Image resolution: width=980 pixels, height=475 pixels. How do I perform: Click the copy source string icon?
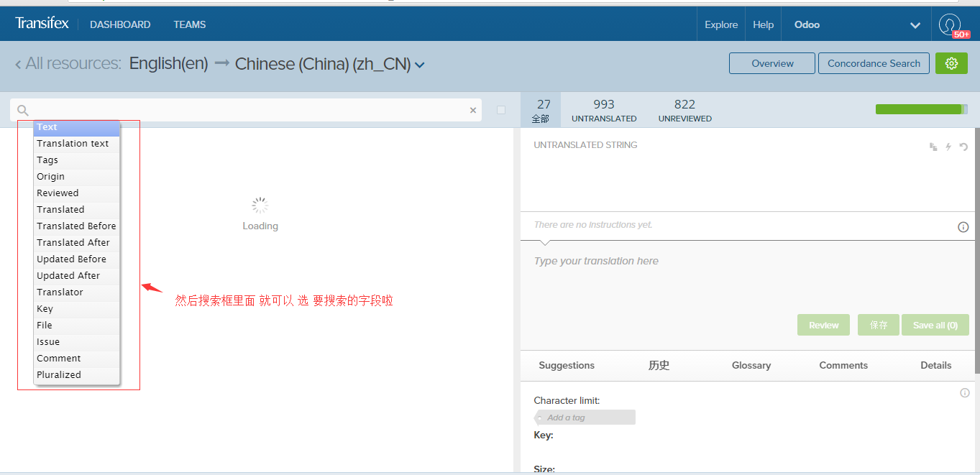click(x=933, y=147)
